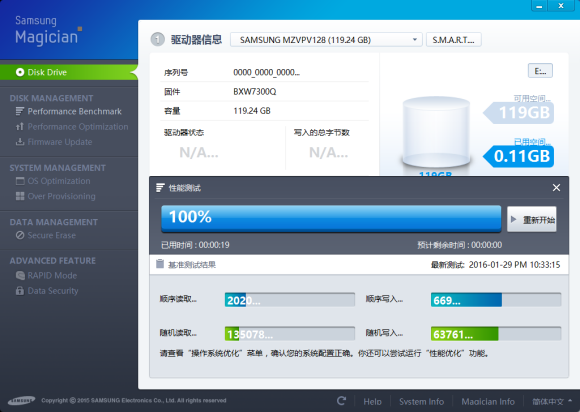Open Magician Info link
The image size is (580, 412).
pos(488,401)
